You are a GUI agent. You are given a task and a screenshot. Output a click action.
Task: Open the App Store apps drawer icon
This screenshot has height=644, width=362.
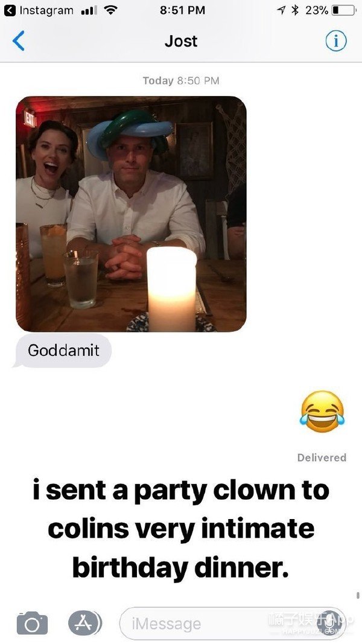point(85,623)
